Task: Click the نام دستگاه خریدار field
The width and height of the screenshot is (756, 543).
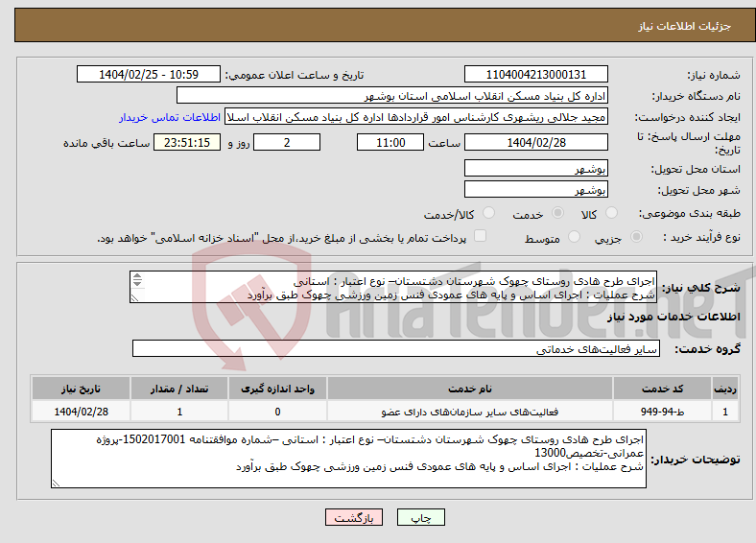Action: (392, 96)
